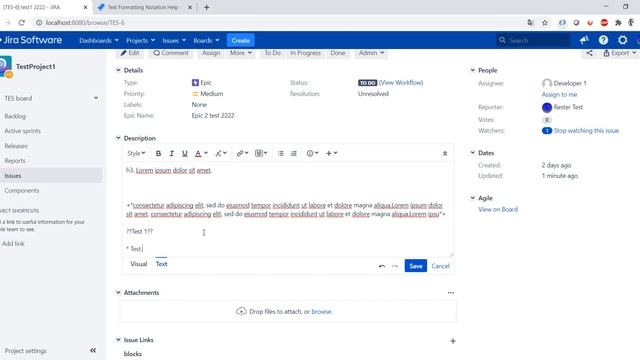Open the Admin dropdown

click(371, 53)
